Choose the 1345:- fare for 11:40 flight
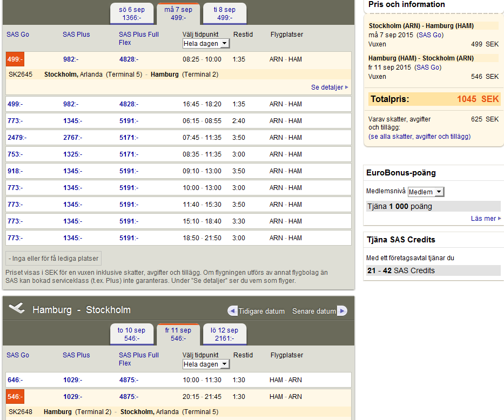This screenshot has height=420, width=504. pyautogui.click(x=72, y=204)
